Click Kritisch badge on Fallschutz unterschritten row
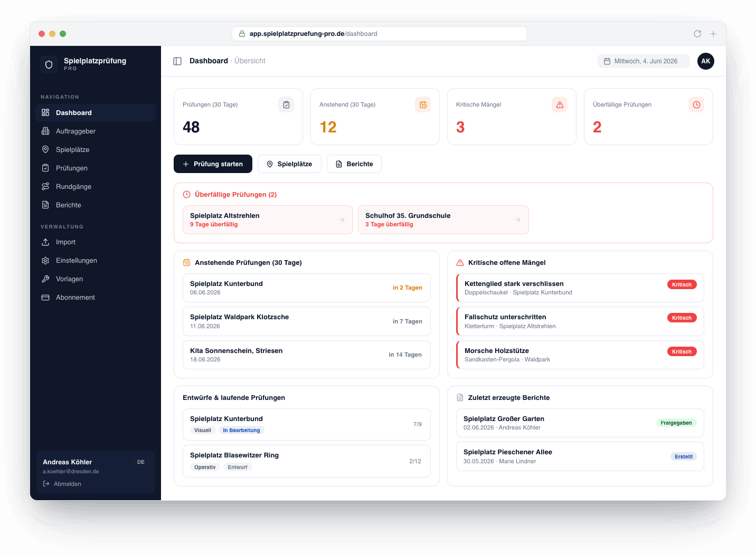Viewport: 756px width, 554px height. 682,318
